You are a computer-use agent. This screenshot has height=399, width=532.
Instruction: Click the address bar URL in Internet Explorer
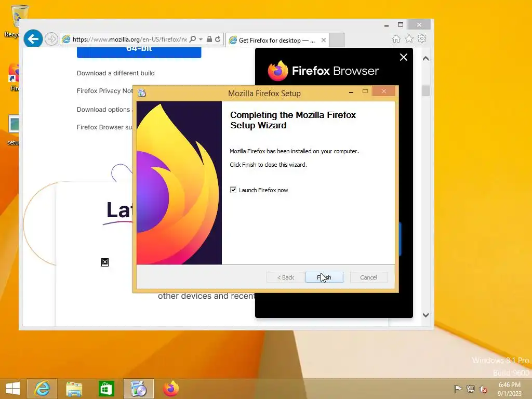pyautogui.click(x=129, y=39)
